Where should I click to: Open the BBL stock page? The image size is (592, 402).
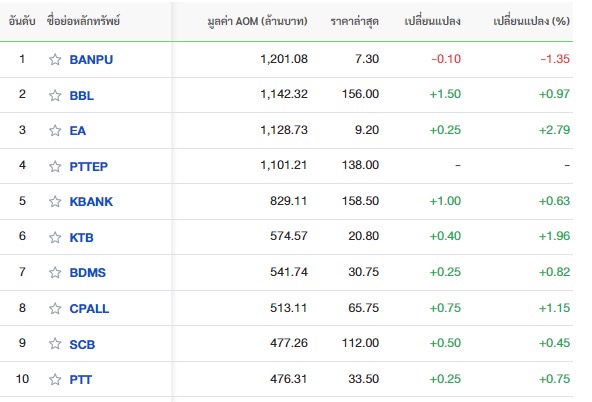[x=82, y=95]
